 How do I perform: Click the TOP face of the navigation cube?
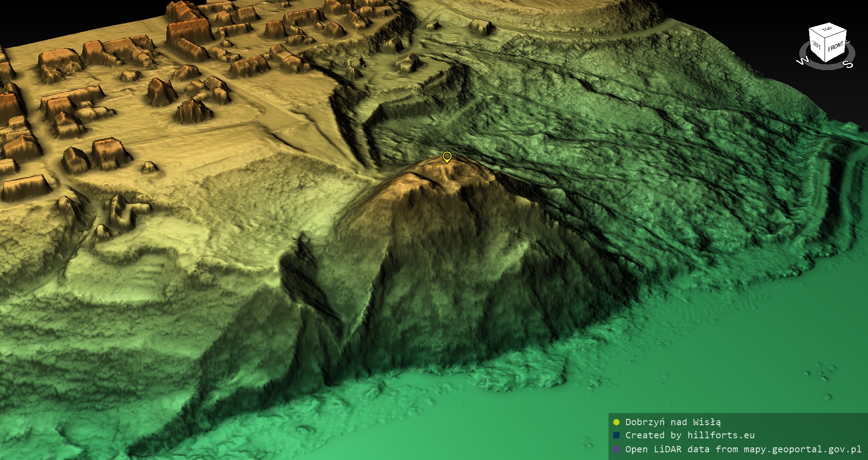pyautogui.click(x=827, y=29)
